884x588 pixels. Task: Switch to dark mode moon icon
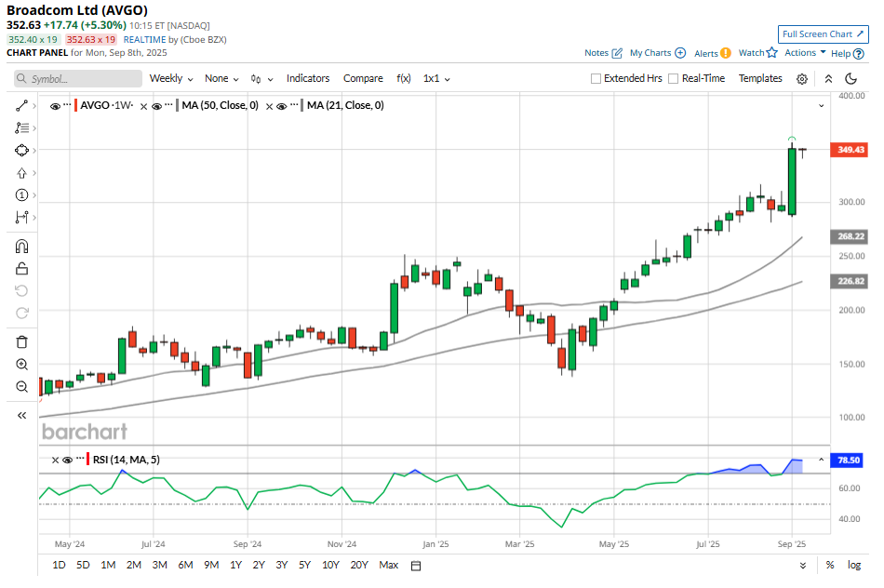pyautogui.click(x=851, y=79)
